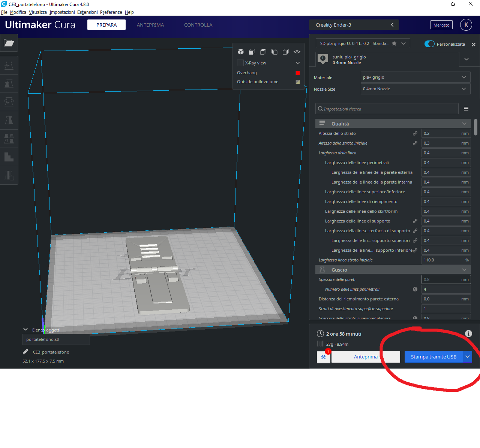Open the Creality Ender-3 printer selector
Screen dimensions: 480x448
point(354,25)
